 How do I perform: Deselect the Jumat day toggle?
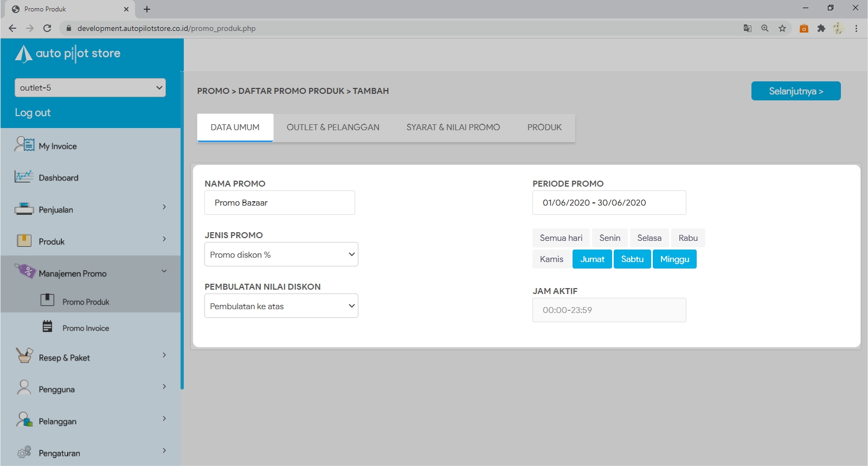(592, 259)
